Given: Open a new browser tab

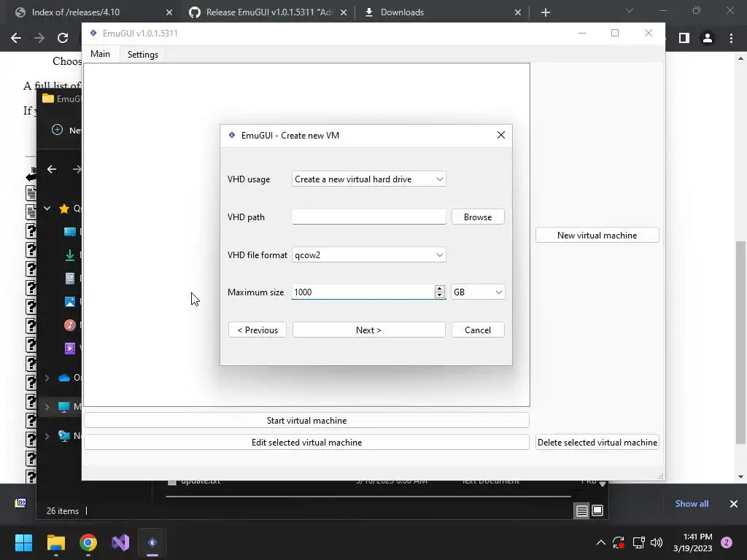Looking at the screenshot, I should (x=546, y=12).
